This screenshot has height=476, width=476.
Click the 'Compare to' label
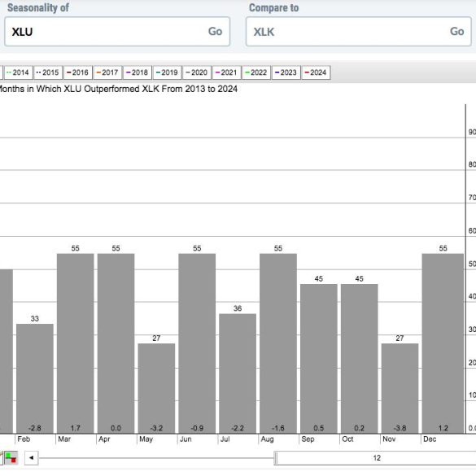click(x=274, y=8)
